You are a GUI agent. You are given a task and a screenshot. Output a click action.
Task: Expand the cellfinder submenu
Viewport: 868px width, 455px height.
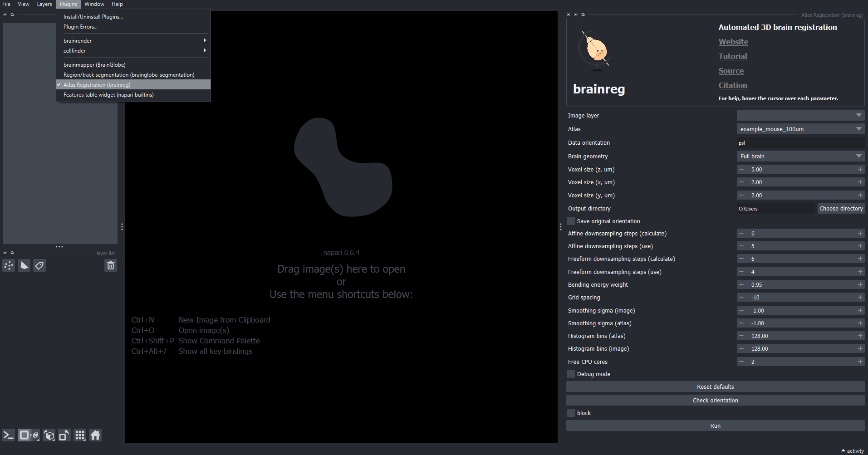[133, 51]
